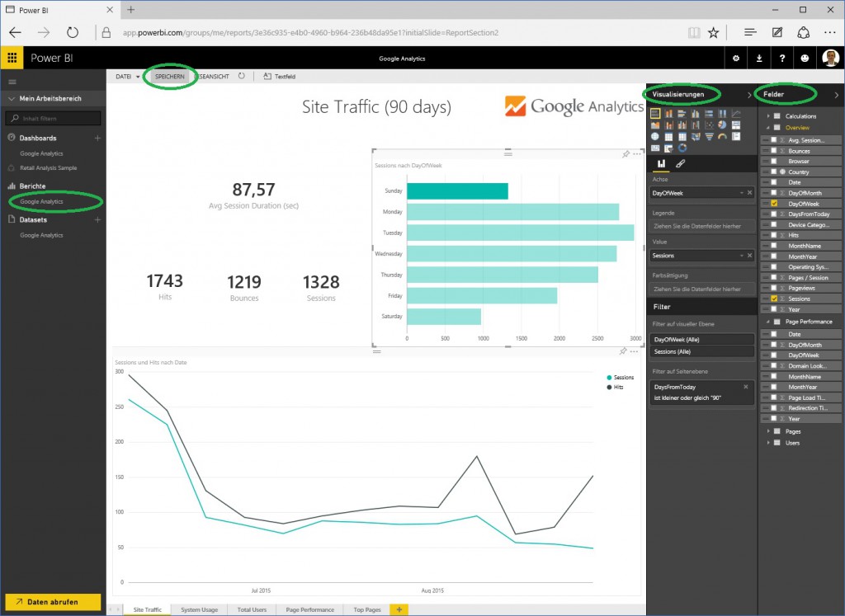Check the Bounces field checkbox
This screenshot has height=616, width=845.
click(773, 151)
